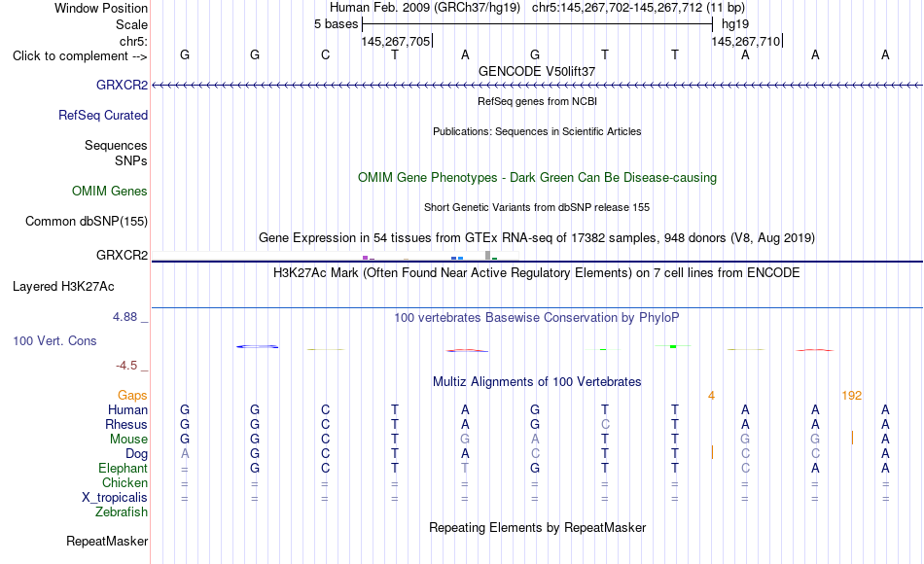Click the 'Publications: Sequences in Scientific Articles' title

tap(537, 131)
